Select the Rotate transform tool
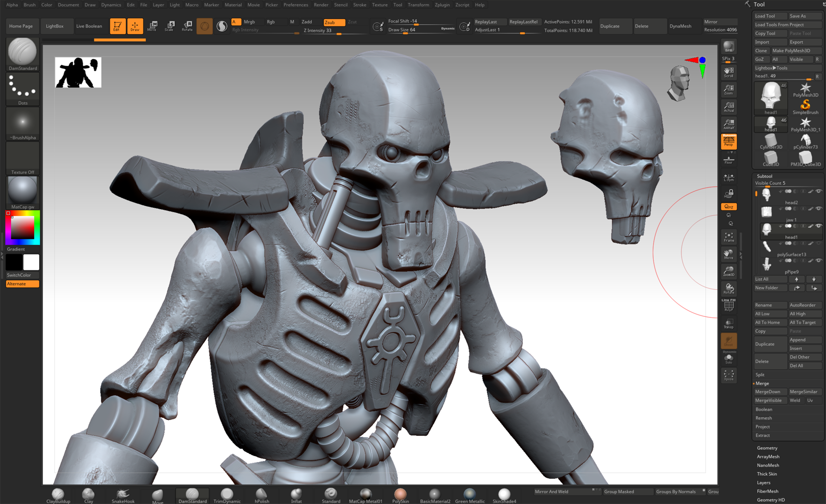This screenshot has height=504, width=826. (187, 26)
